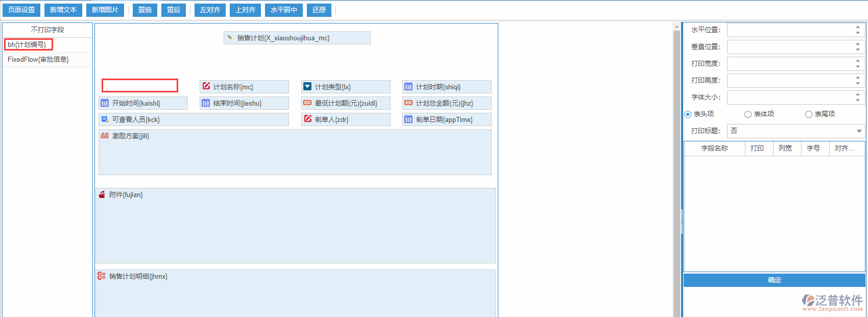Click the edit icon beside 计划名称{mc}

[x=206, y=86]
